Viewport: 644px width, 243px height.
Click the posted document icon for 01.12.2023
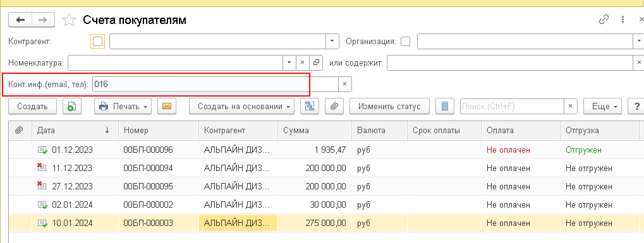[42, 150]
